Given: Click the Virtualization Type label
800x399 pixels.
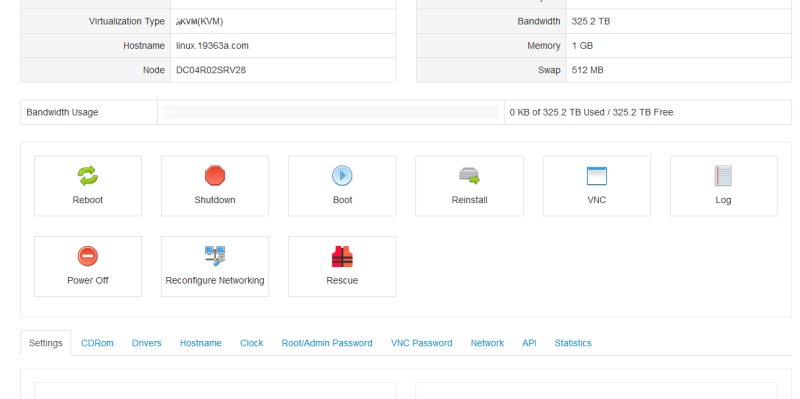Looking at the screenshot, I should click(127, 21).
